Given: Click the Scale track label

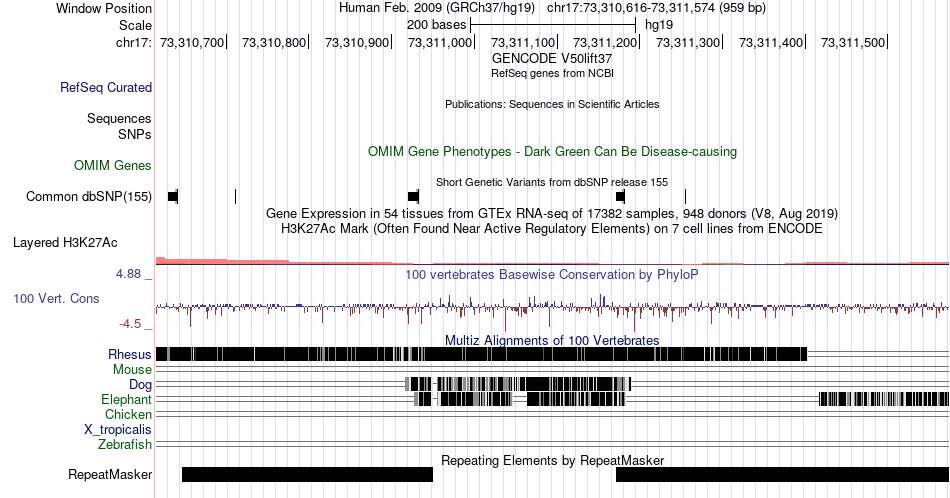Looking at the screenshot, I should [x=135, y=25].
